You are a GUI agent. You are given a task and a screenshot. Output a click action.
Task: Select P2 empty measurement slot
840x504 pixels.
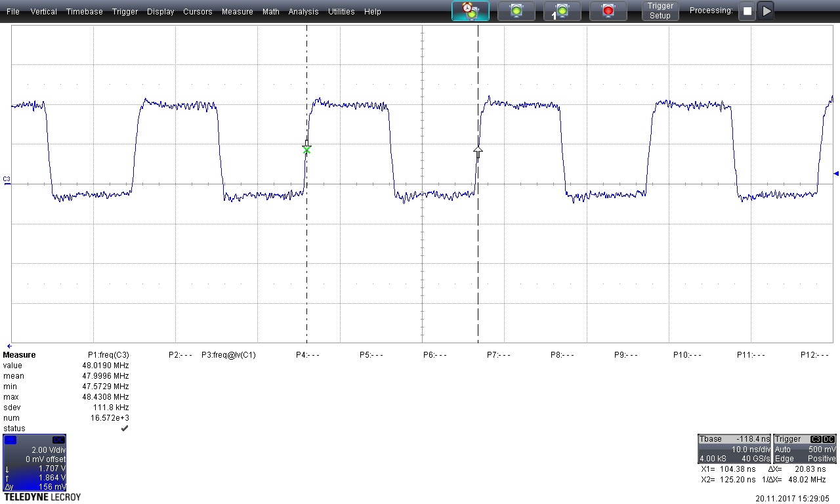click(x=180, y=355)
